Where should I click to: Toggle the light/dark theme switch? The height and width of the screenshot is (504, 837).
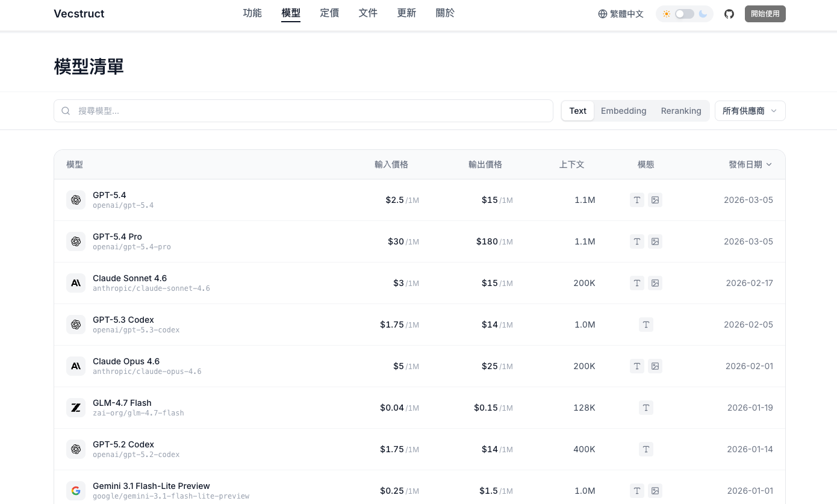(x=685, y=14)
